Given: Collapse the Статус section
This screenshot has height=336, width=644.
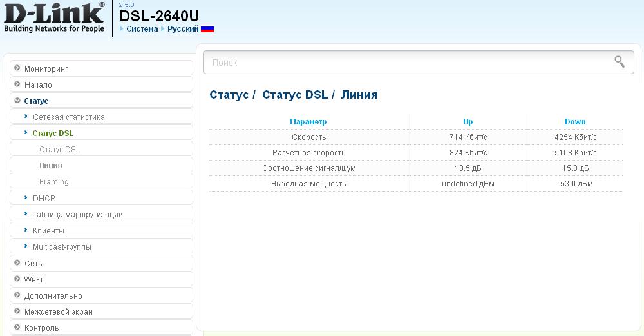Looking at the screenshot, I should pos(101,101).
